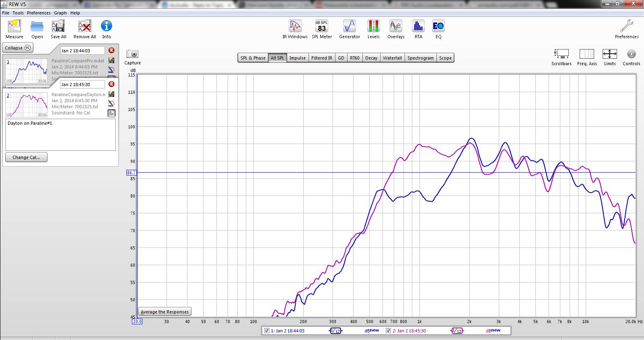Switch to Impulse tab
Viewport: 644px width, 340px height.
pos(297,58)
